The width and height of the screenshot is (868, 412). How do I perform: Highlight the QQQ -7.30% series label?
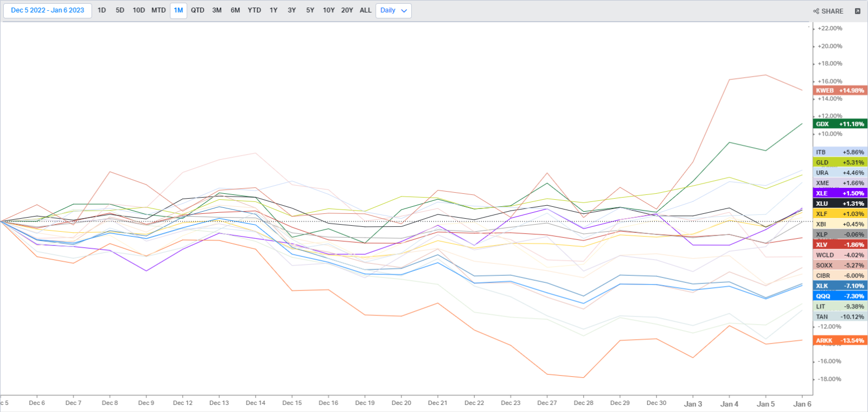pyautogui.click(x=840, y=296)
